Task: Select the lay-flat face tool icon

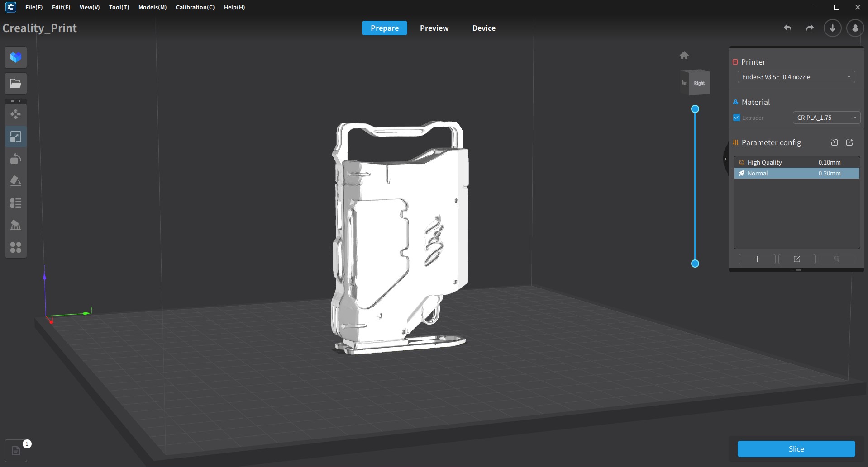Action: click(16, 181)
